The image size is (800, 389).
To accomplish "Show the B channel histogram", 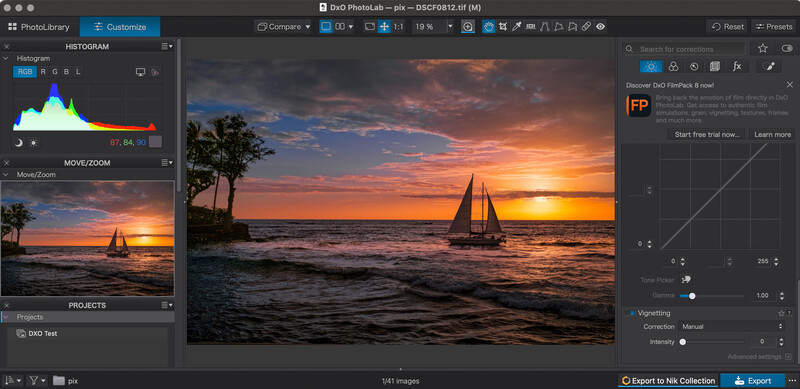I will 66,72.
